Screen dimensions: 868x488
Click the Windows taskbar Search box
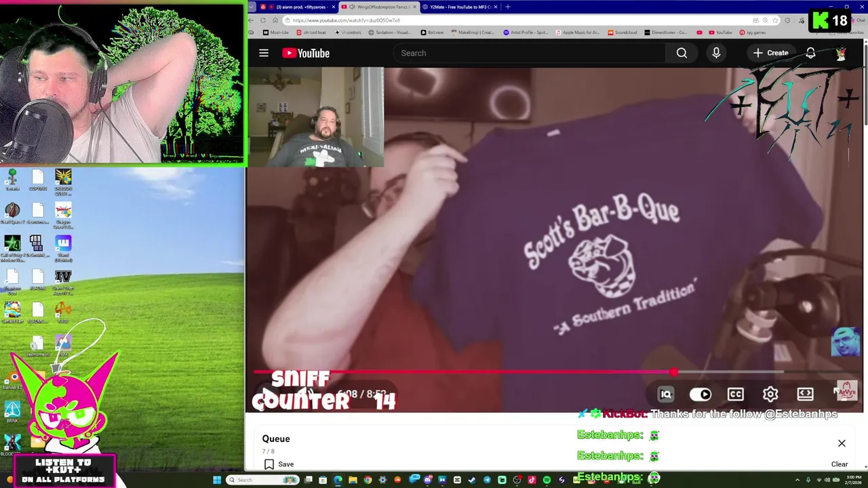[264, 480]
